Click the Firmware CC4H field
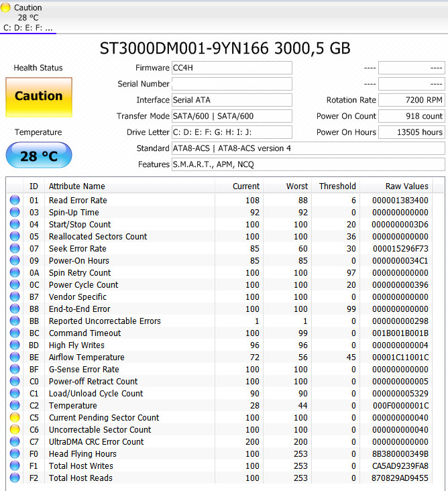This screenshot has width=448, height=491. pyautogui.click(x=231, y=68)
